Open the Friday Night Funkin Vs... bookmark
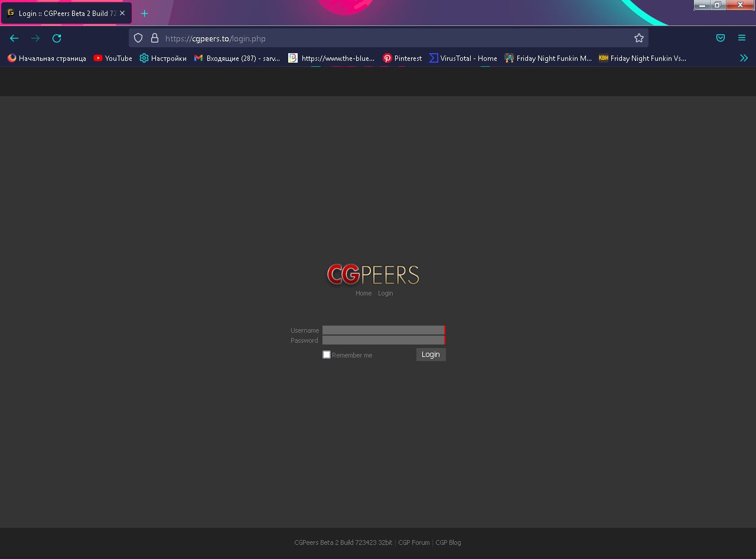 click(x=643, y=58)
